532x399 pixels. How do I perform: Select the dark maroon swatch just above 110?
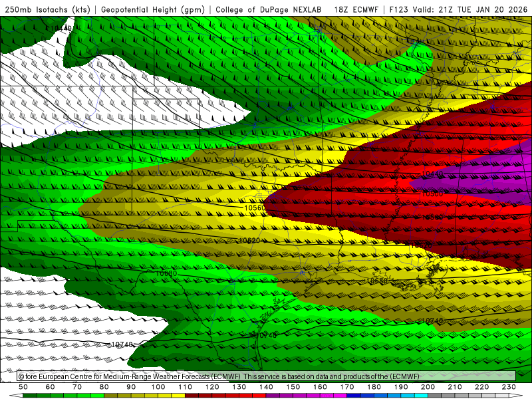coord(192,395)
